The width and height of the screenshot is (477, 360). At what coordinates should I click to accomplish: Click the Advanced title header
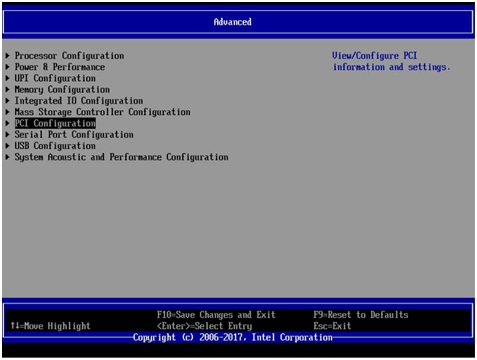(233, 22)
